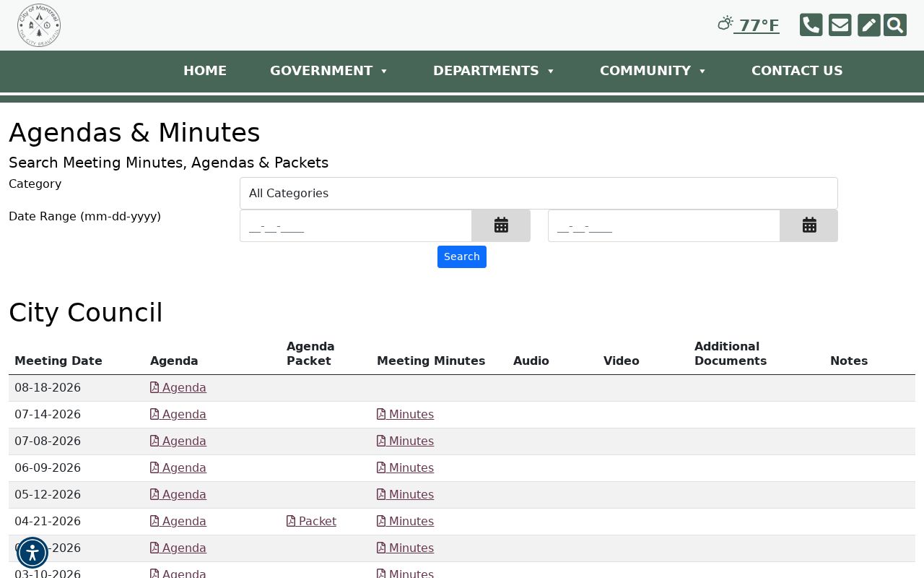Click the pencil edit icon in header
924x578 pixels.
point(869,25)
